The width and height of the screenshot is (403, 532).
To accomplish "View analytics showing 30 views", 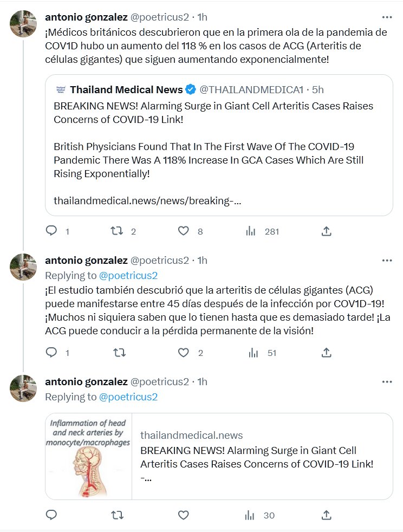I will coord(251,515).
